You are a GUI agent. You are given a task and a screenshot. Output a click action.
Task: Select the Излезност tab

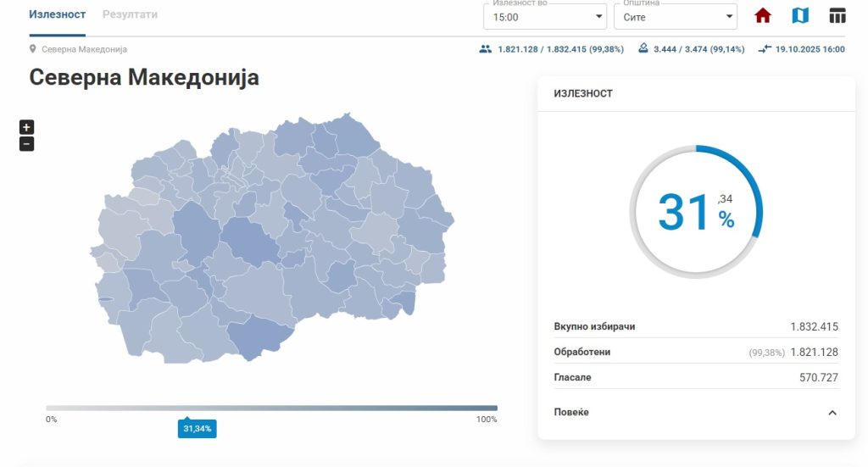[57, 15]
